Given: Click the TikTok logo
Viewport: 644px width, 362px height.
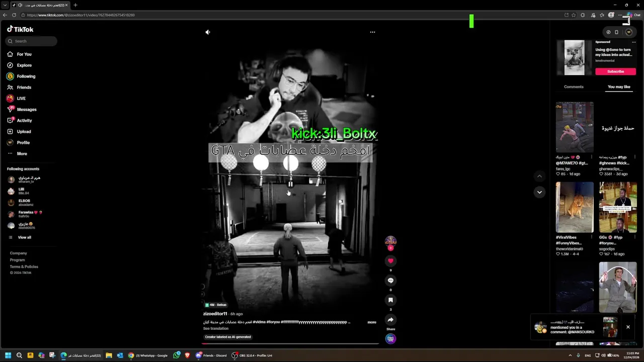Looking at the screenshot, I should pos(20,29).
